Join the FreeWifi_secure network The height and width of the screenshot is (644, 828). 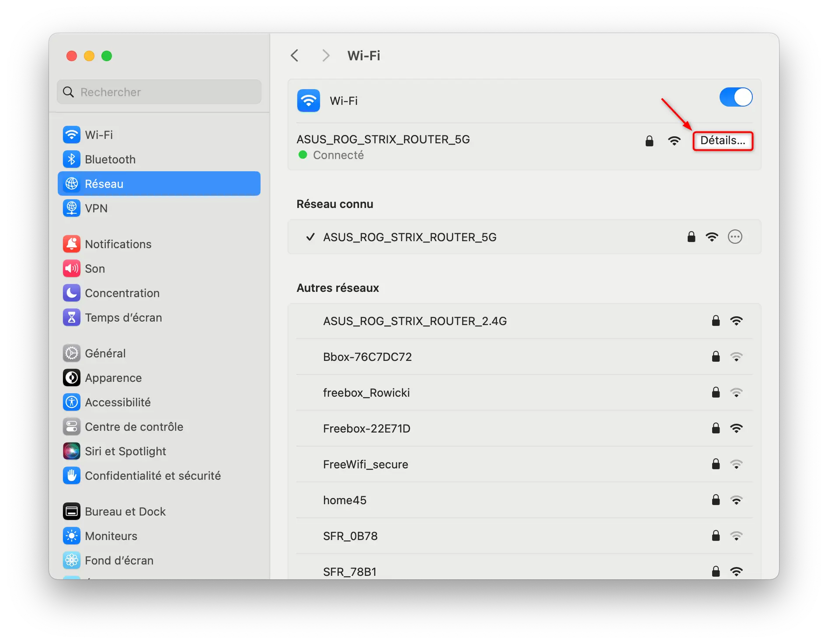point(525,464)
